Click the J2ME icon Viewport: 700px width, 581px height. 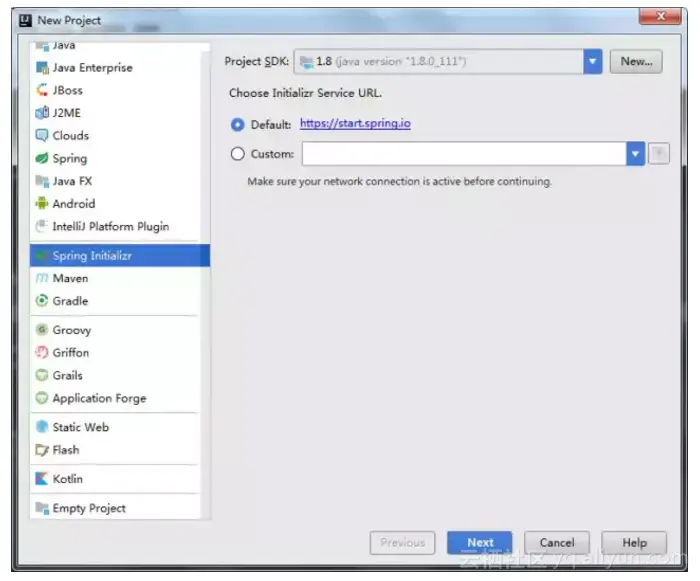click(x=42, y=113)
